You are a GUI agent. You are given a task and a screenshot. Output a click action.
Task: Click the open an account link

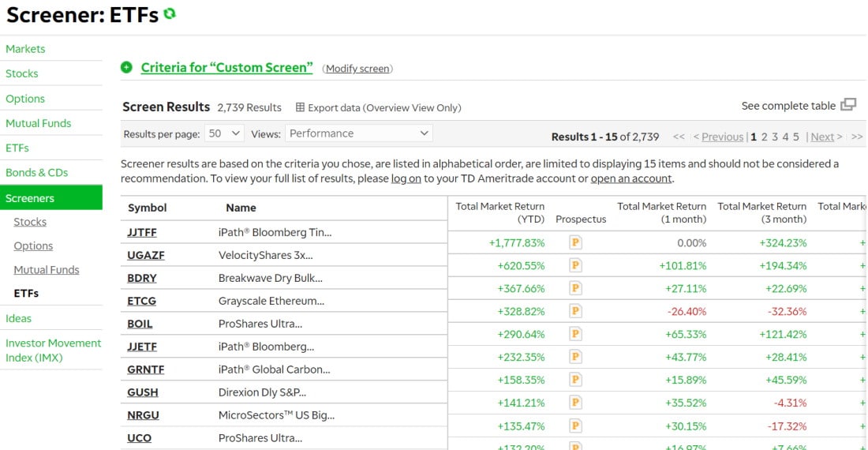pyautogui.click(x=631, y=178)
